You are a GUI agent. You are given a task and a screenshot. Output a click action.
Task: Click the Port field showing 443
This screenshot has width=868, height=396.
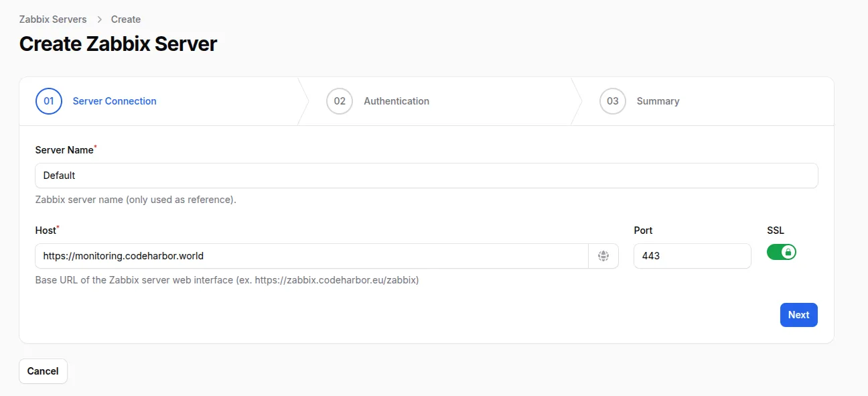tap(692, 256)
